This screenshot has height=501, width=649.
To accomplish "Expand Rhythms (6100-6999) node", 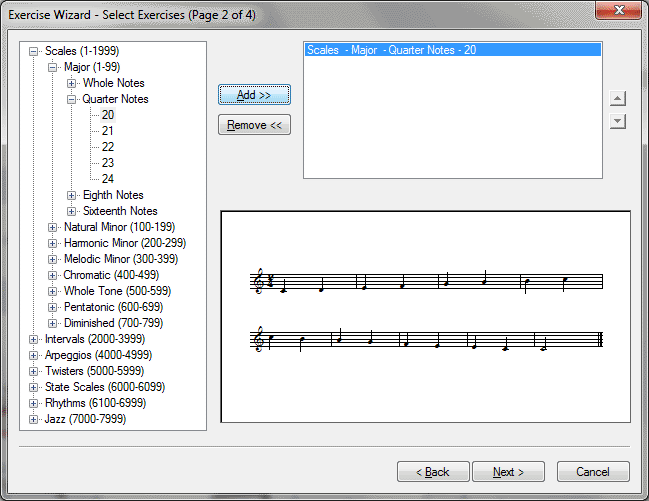I will [x=34, y=404].
